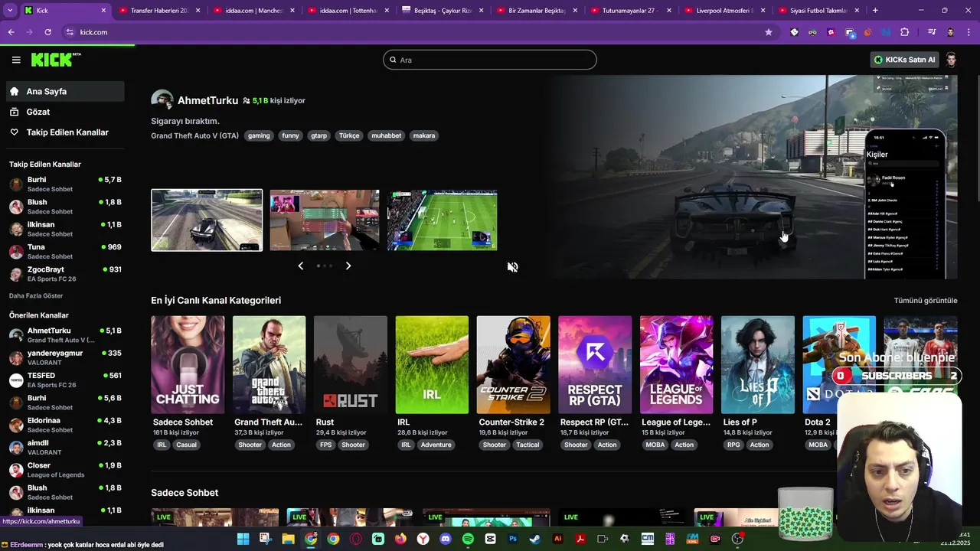Image resolution: width=980 pixels, height=551 pixels.
Task: Select the Türkçe tag
Action: tap(349, 135)
